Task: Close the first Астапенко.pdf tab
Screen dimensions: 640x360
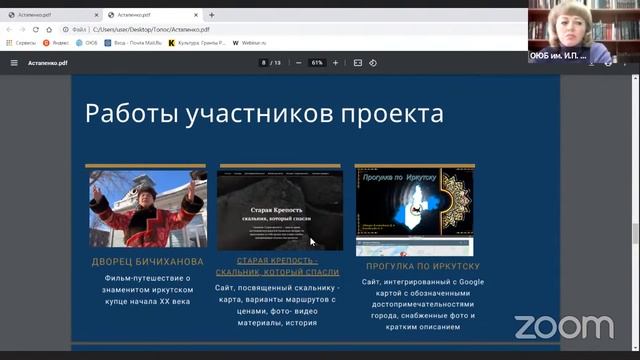Action: coord(96,15)
